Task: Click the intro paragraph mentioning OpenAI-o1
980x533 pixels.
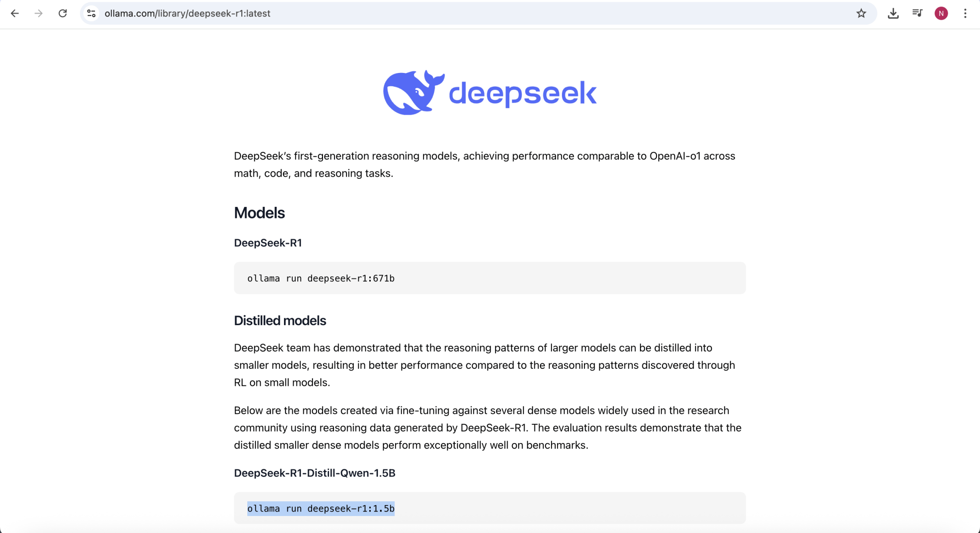Action: [484, 165]
